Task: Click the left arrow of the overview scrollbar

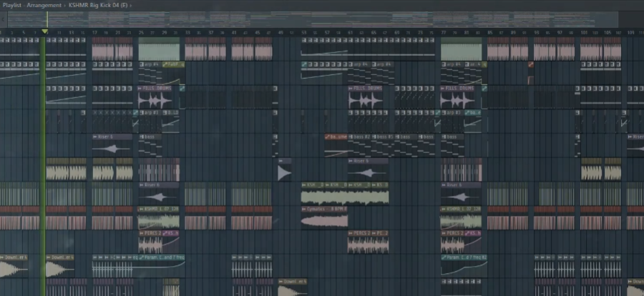Action: [4, 19]
